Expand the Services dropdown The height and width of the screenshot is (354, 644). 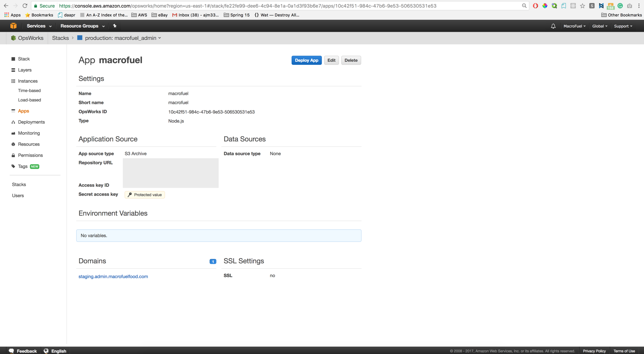(x=39, y=26)
